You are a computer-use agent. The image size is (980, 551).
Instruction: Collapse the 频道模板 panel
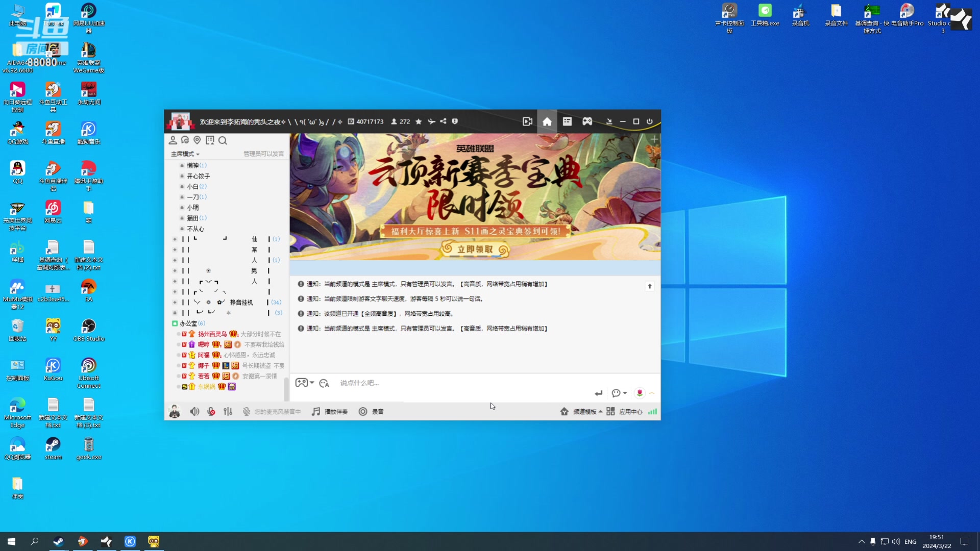point(600,411)
